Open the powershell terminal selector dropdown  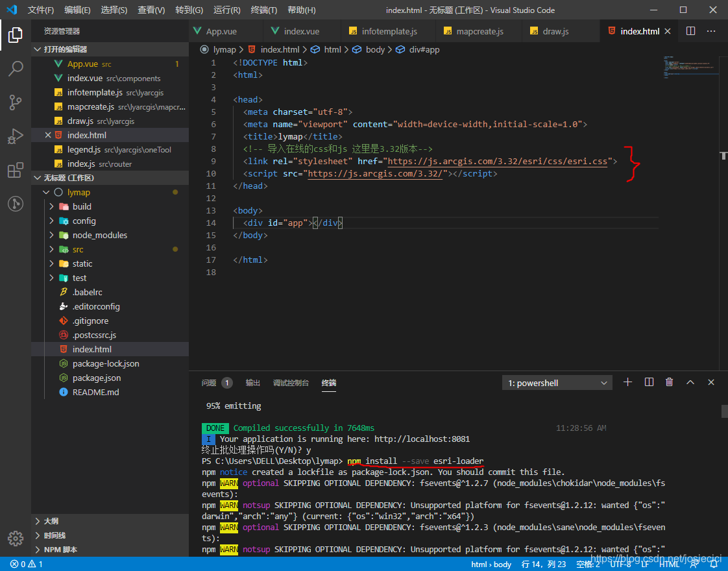557,383
